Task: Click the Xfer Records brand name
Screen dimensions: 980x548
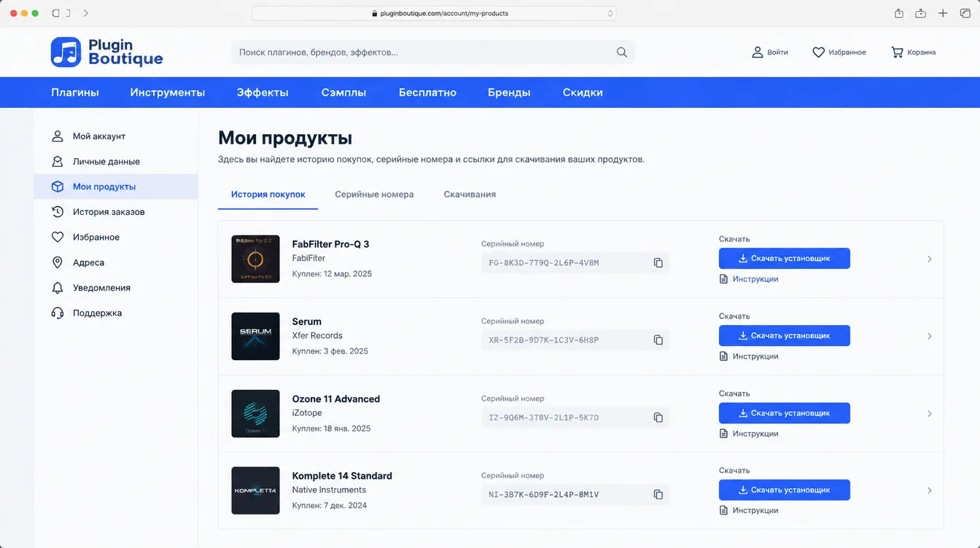Action: (x=317, y=336)
